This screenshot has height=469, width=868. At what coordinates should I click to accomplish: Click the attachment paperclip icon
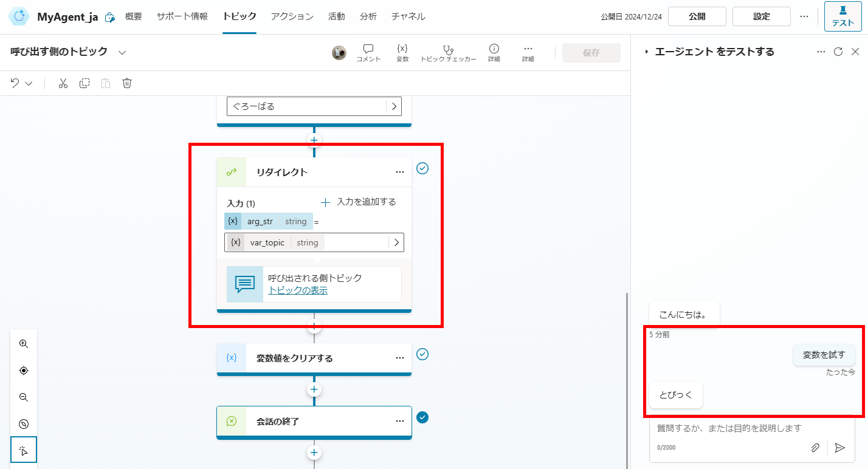point(815,448)
